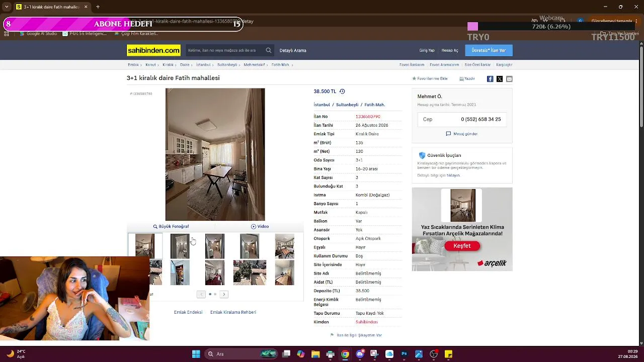Viewport: 644px width, 362px height.
Task: Open Sticky Notes from taskbar
Action: point(448,354)
